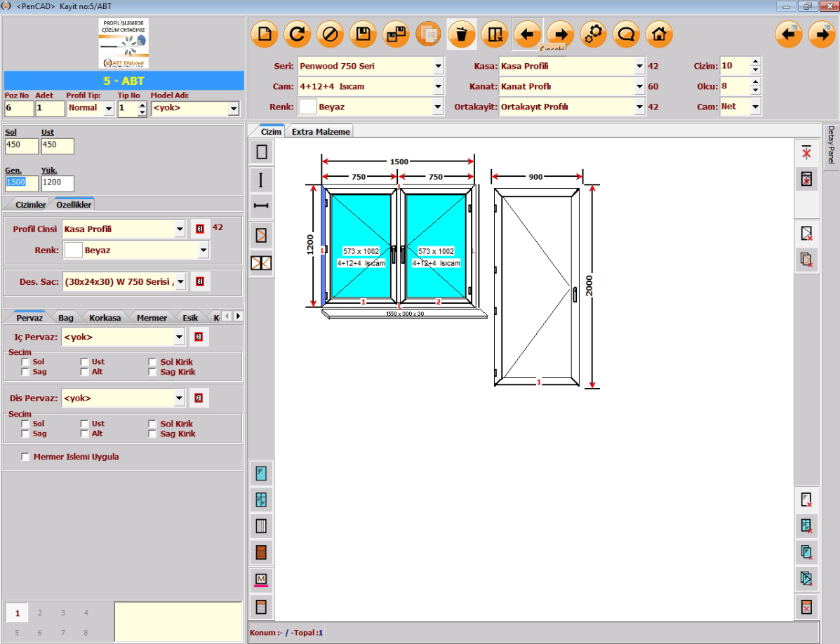Switch to the Extra Malzeme tab
This screenshot has width=840, height=644.
click(x=321, y=131)
